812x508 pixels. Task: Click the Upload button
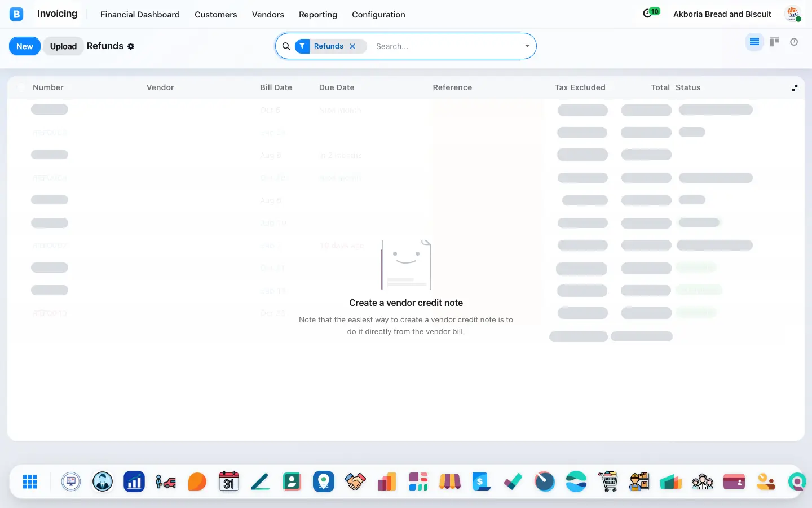tap(63, 46)
